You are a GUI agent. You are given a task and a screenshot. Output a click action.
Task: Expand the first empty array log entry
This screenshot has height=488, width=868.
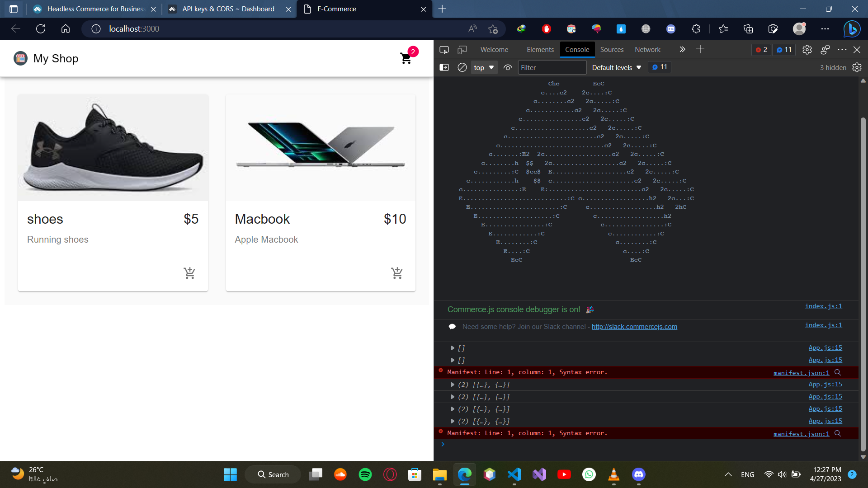[x=452, y=348]
